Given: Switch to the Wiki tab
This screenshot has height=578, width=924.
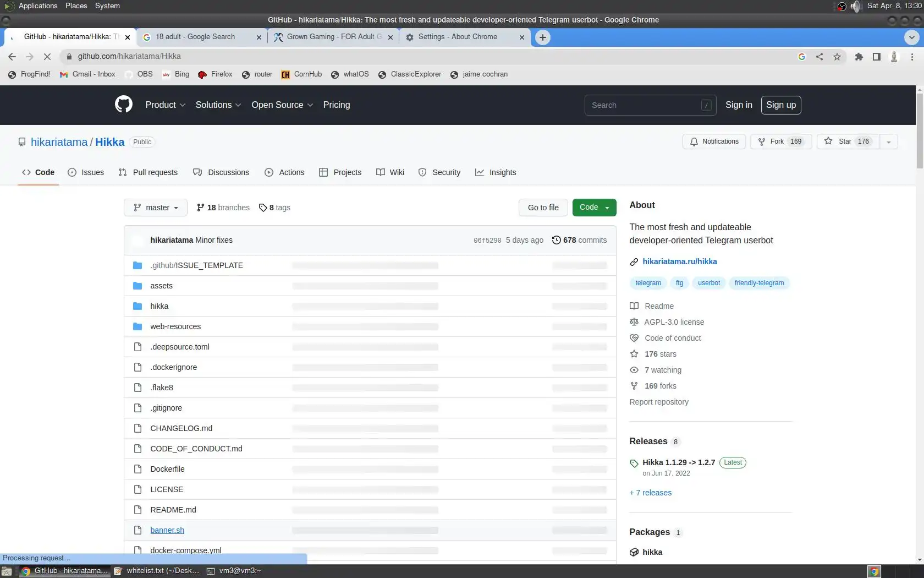Looking at the screenshot, I should 390,172.
